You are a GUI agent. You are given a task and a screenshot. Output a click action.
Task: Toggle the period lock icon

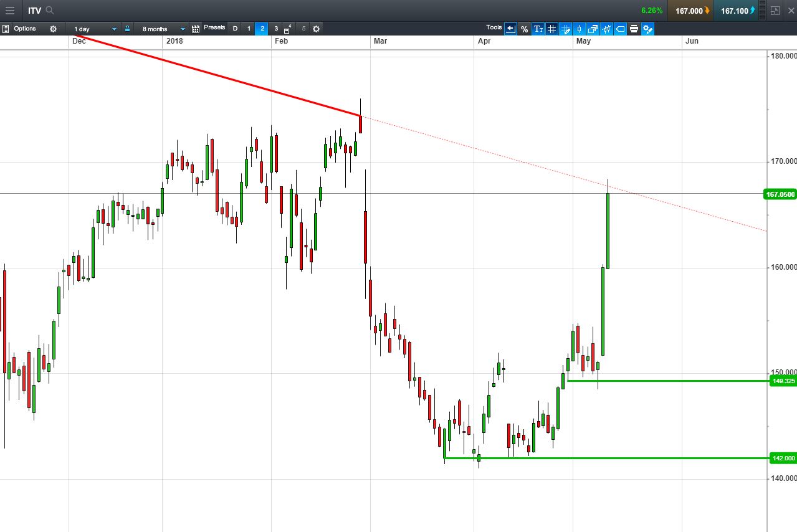click(127, 29)
